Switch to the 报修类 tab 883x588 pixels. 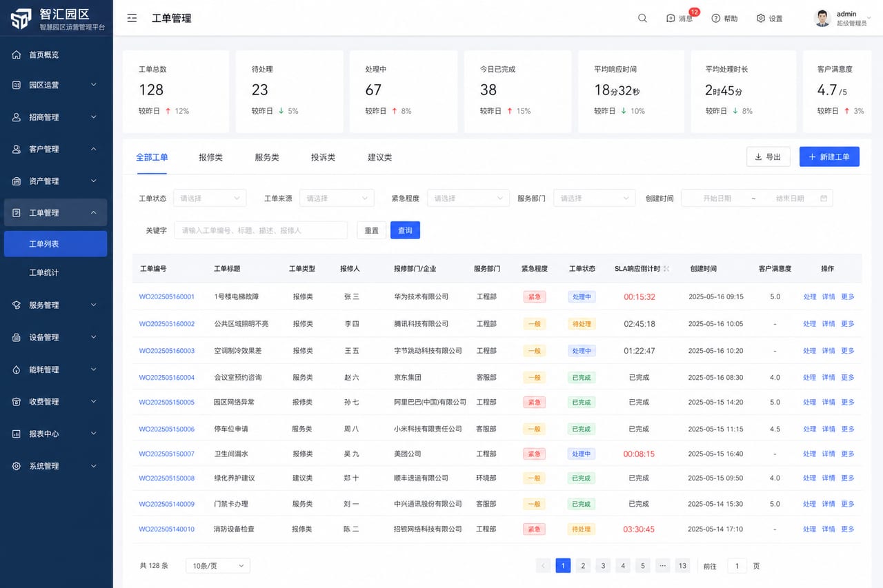coord(210,157)
